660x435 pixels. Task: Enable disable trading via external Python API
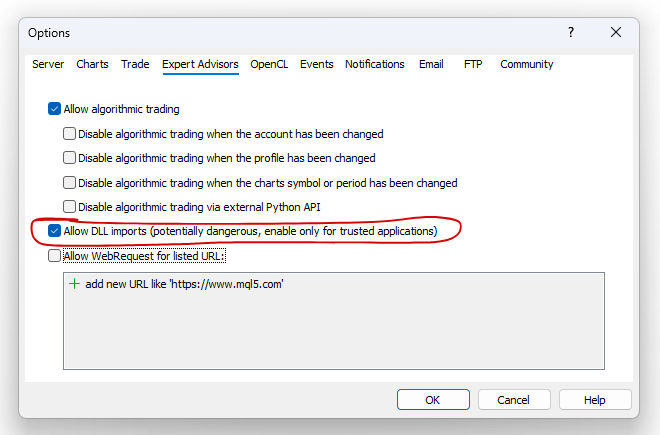point(70,207)
